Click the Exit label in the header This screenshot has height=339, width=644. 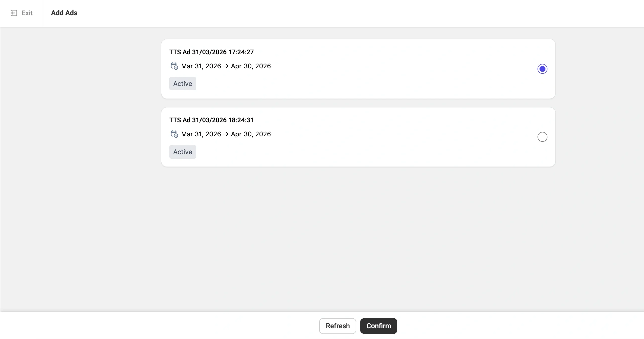(27, 13)
